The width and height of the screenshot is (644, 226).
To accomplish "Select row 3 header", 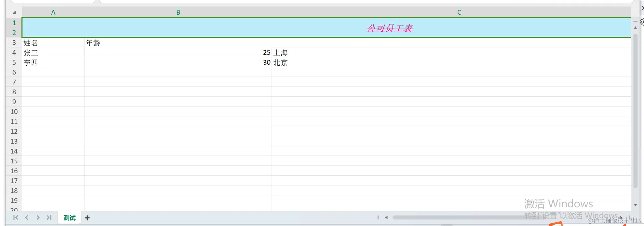I will [14, 43].
